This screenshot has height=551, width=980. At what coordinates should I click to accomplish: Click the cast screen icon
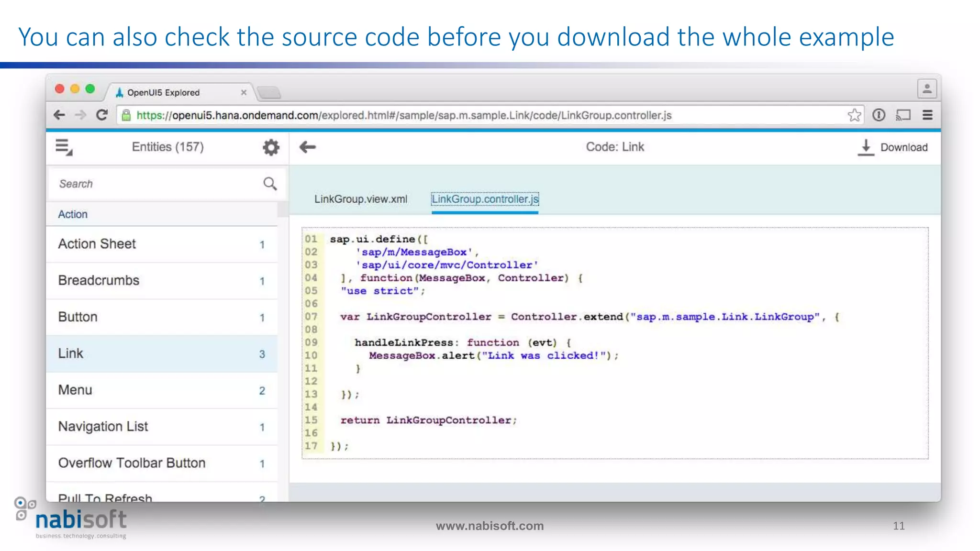[x=903, y=115]
